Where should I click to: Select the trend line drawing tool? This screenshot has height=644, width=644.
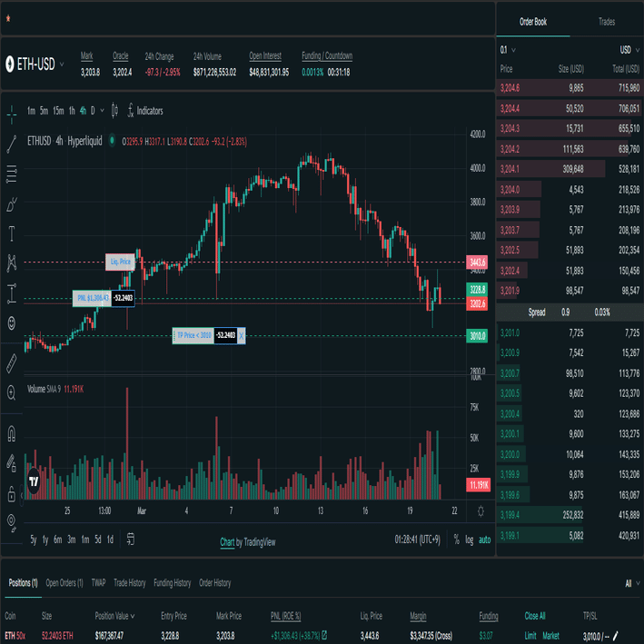point(12,144)
